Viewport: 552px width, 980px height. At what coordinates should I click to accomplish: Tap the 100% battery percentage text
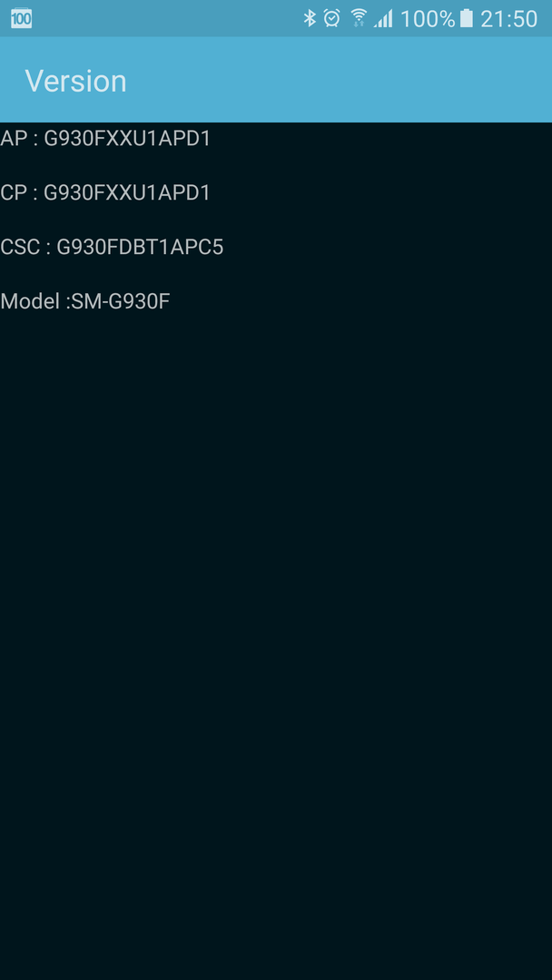click(428, 19)
